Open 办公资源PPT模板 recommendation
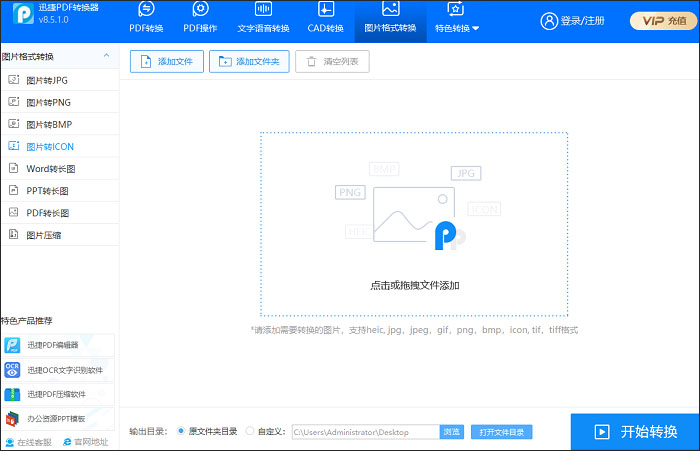 [x=58, y=419]
